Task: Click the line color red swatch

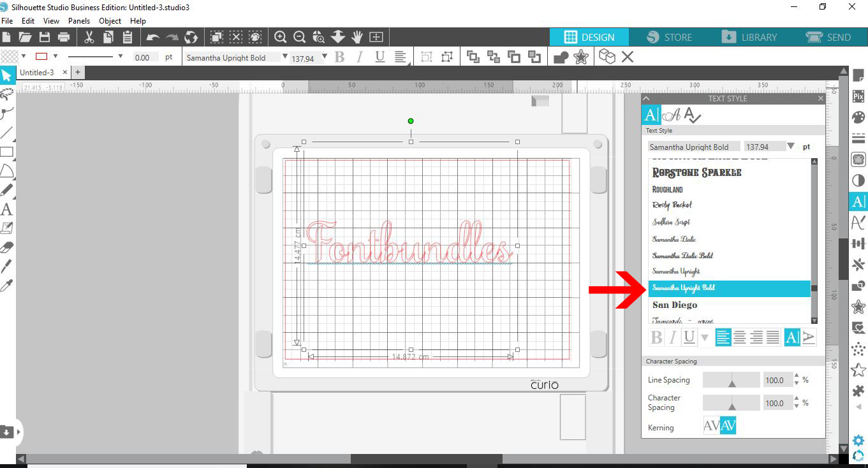Action: 41,56
